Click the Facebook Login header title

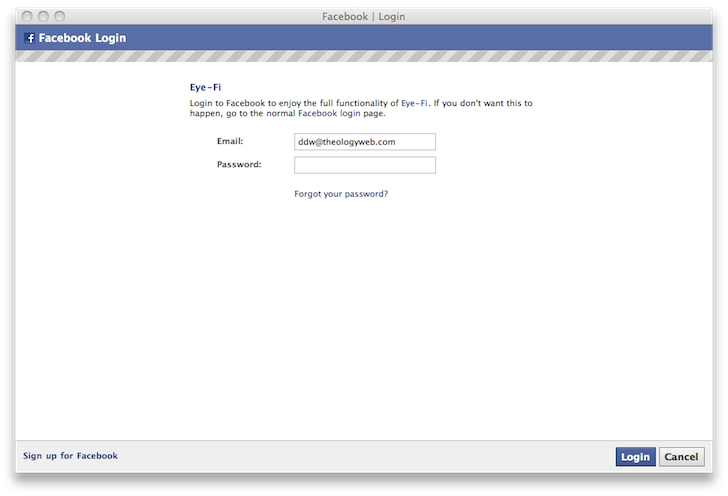point(82,38)
